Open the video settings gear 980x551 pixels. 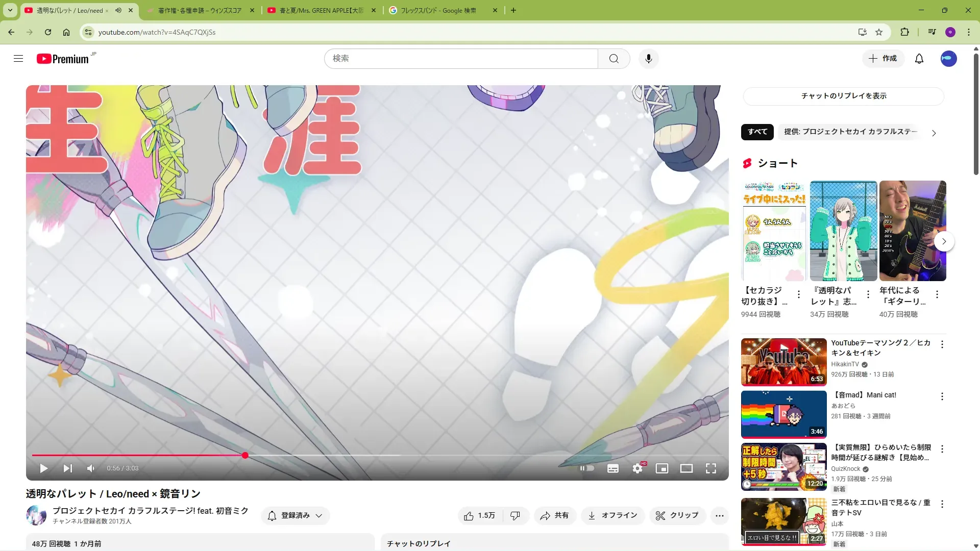coord(638,468)
